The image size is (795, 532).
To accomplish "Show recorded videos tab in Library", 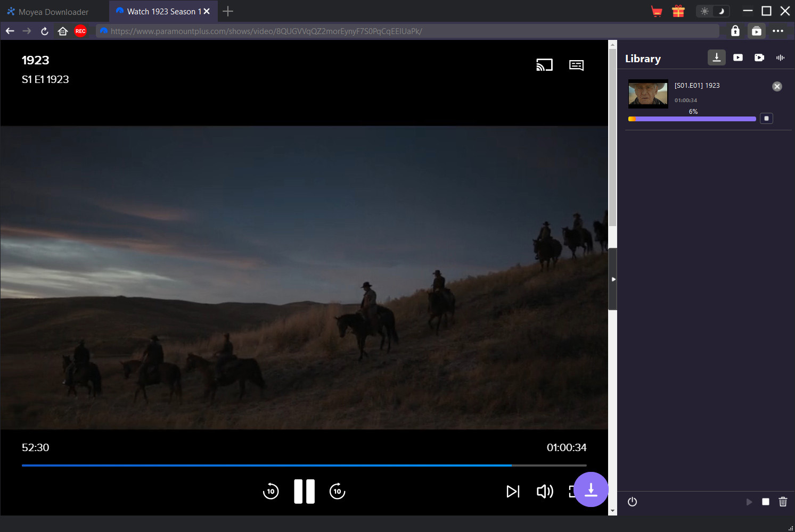I will 759,57.
